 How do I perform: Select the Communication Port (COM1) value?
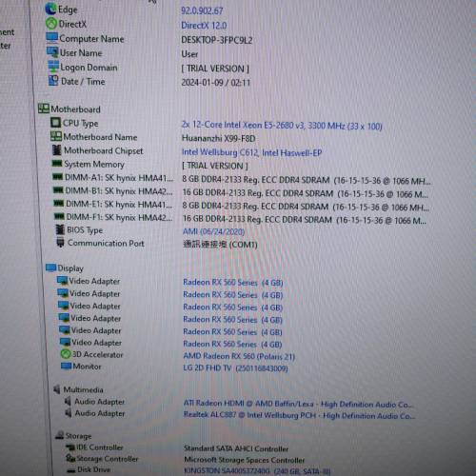[x=220, y=245]
